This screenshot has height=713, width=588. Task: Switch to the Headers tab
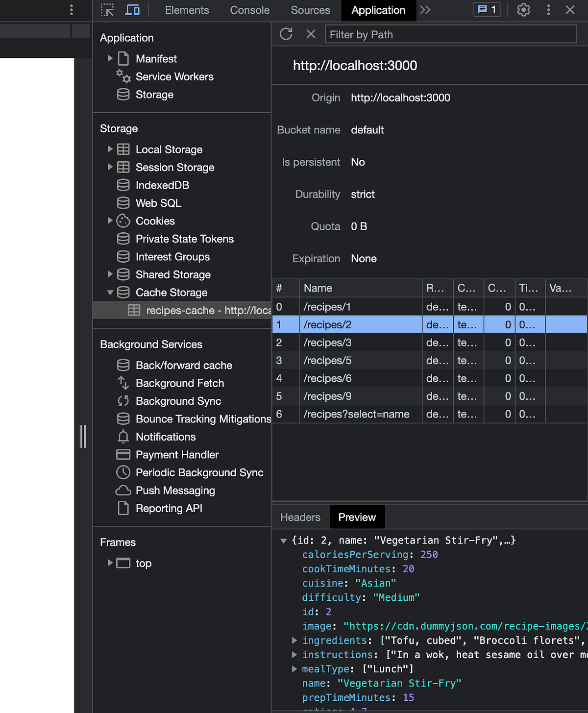(299, 517)
